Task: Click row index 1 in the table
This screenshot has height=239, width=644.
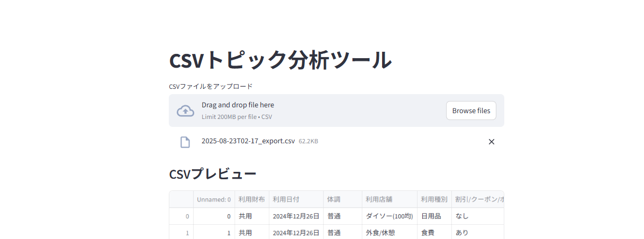Action: point(182,233)
